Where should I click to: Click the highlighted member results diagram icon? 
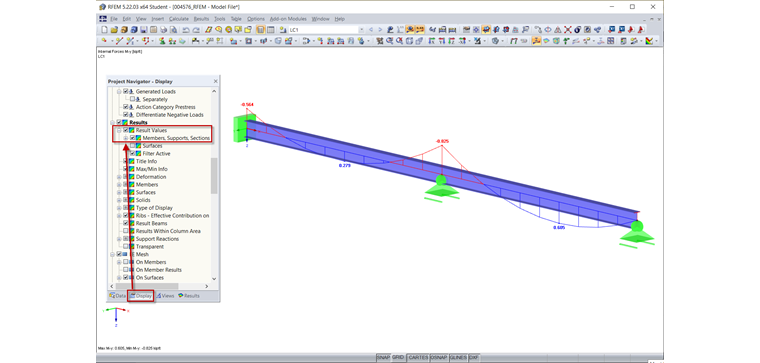[536, 41]
